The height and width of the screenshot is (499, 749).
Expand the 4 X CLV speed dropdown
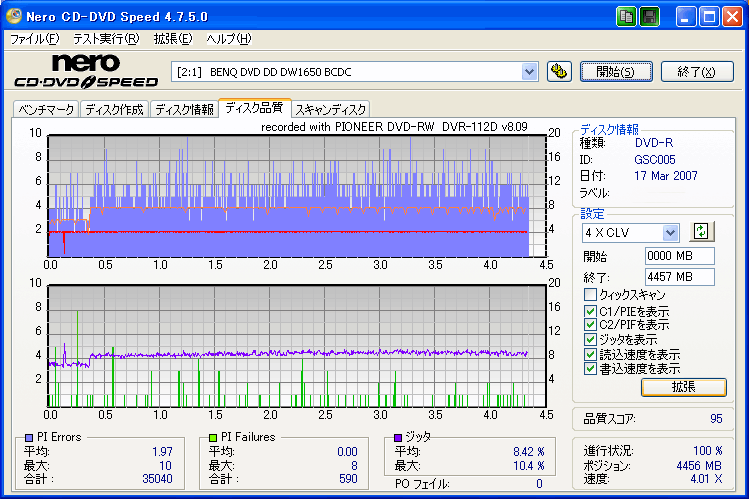click(670, 232)
